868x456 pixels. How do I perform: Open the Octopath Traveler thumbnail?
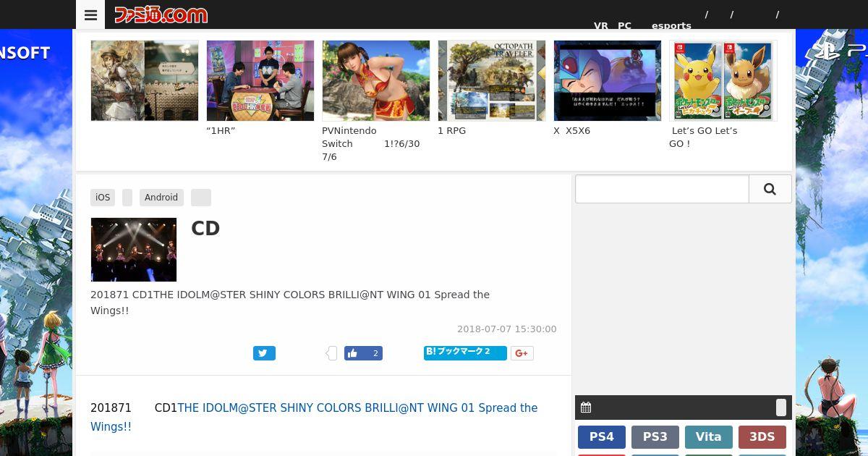492,80
